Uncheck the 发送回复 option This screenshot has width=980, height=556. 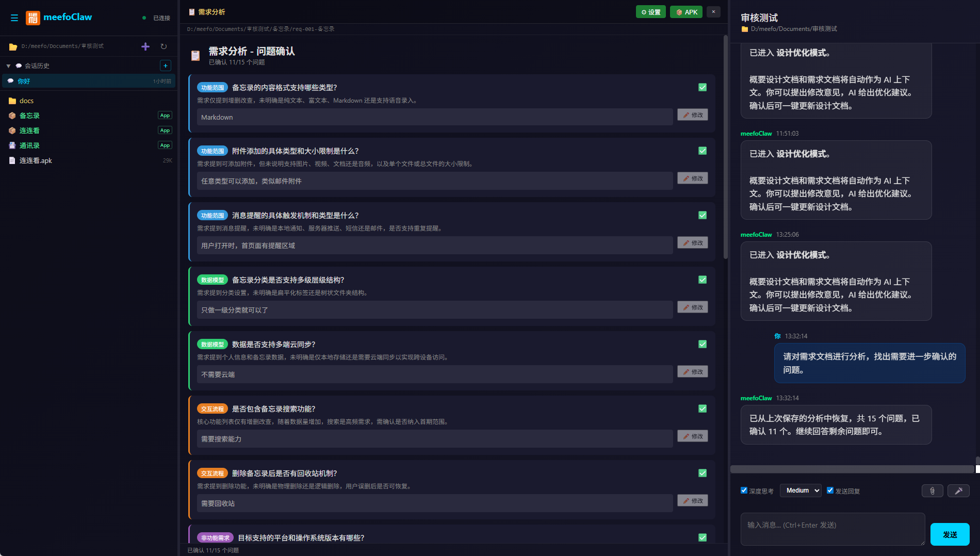[x=830, y=490]
